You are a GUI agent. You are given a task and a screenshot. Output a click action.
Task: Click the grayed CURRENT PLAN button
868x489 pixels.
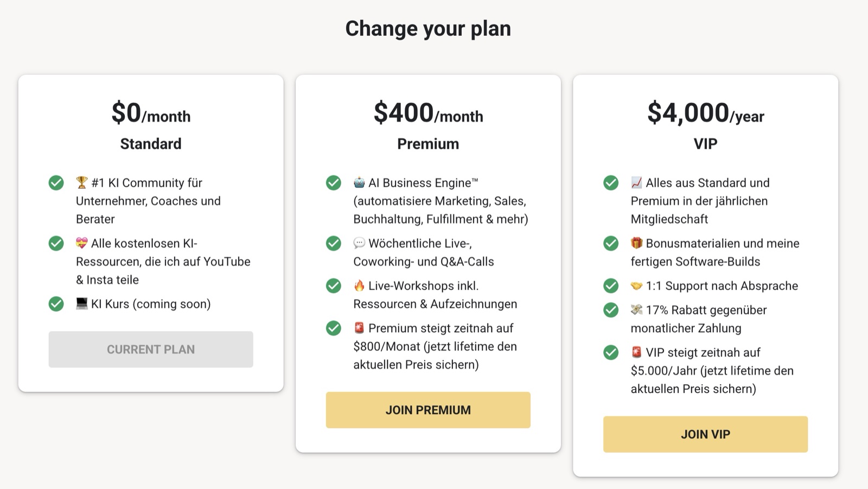click(151, 350)
